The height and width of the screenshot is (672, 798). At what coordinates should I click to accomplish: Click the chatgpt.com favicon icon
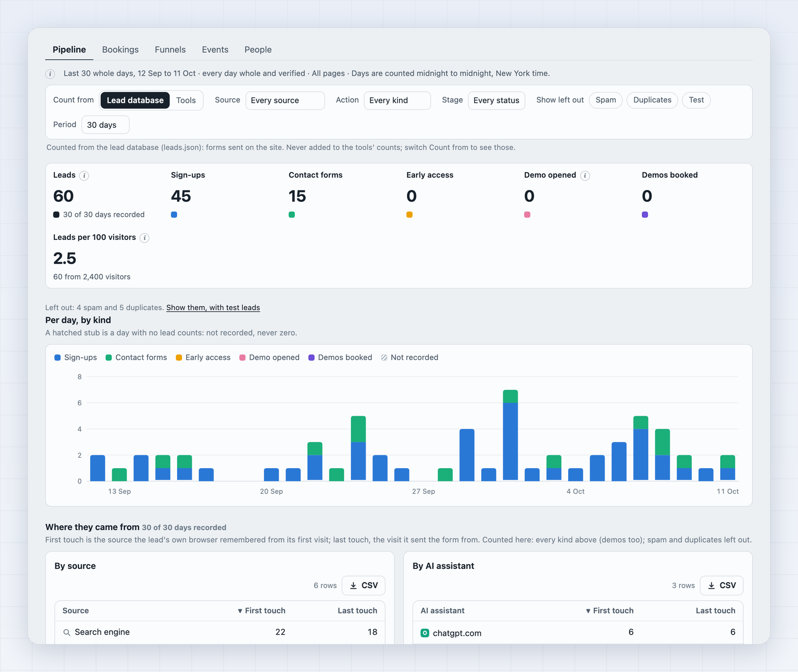tap(425, 633)
